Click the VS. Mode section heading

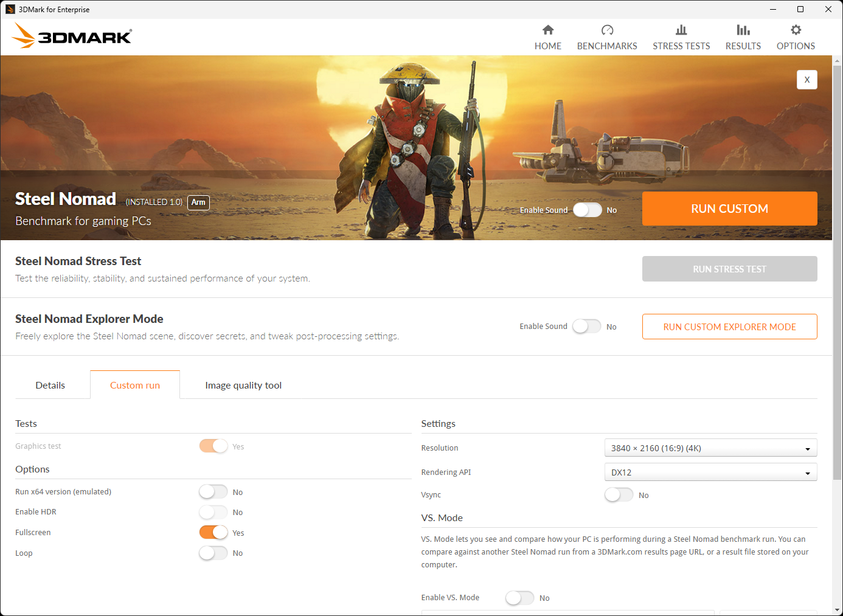[x=442, y=517]
